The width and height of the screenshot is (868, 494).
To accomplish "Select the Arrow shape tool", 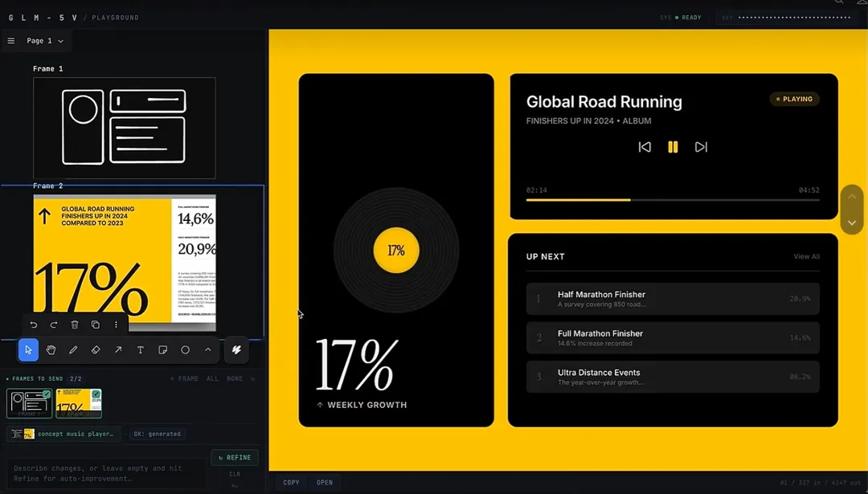I will [118, 349].
